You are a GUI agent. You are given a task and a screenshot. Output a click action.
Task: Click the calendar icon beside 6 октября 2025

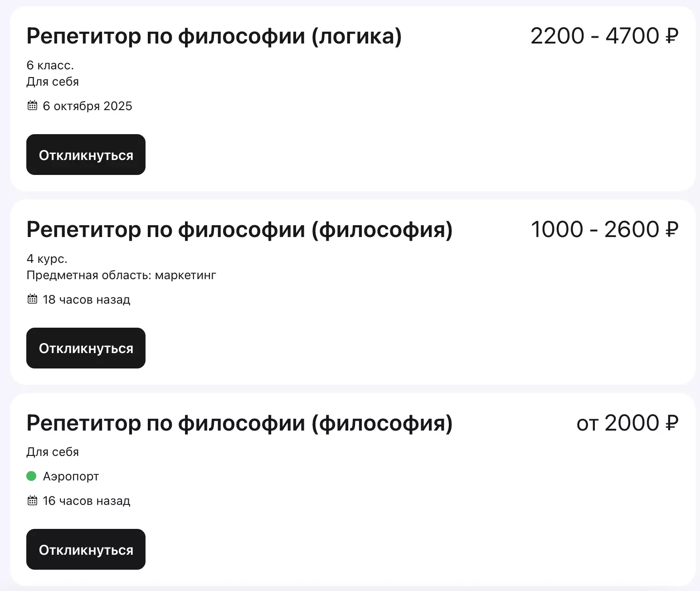[x=32, y=106]
